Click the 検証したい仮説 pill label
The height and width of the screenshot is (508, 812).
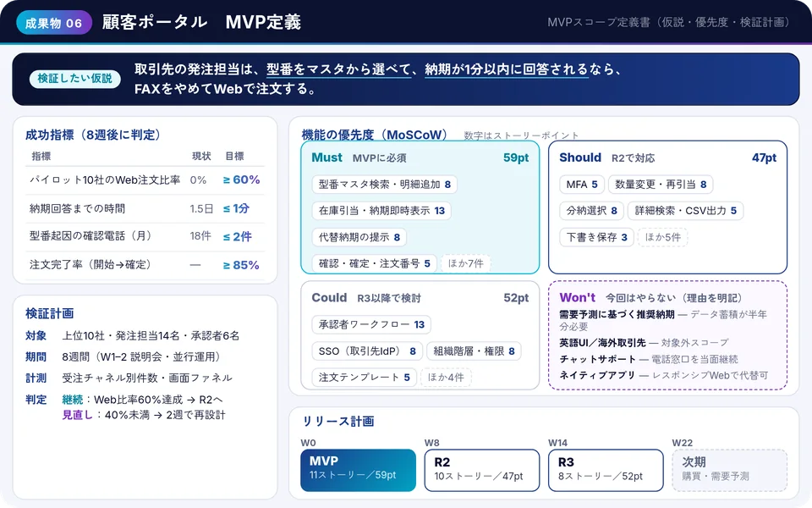[x=74, y=78]
